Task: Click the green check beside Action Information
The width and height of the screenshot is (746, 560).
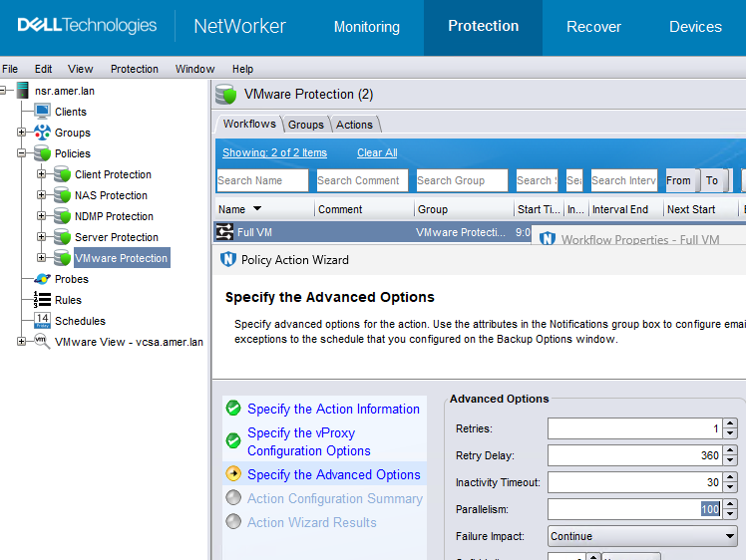Action: [233, 408]
